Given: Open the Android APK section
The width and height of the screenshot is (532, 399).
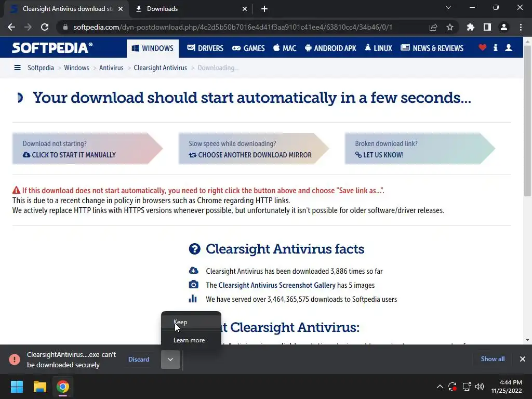Looking at the screenshot, I should (330, 48).
